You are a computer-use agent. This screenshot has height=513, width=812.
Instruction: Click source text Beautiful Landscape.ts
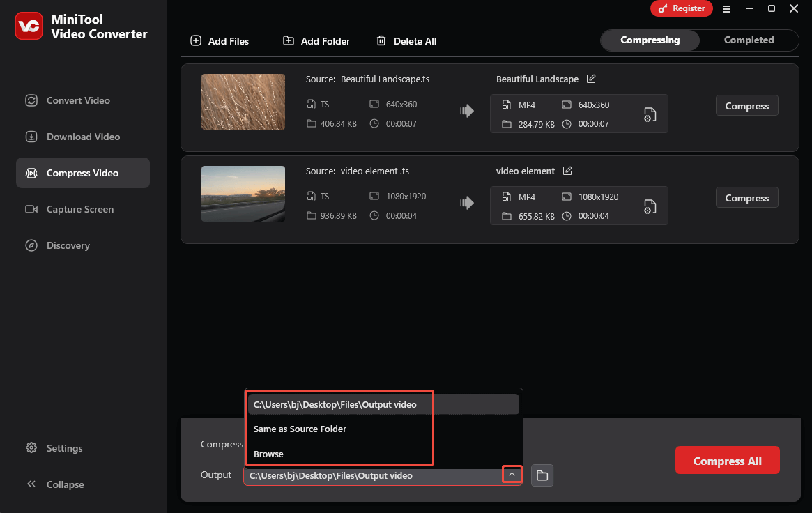click(x=385, y=79)
